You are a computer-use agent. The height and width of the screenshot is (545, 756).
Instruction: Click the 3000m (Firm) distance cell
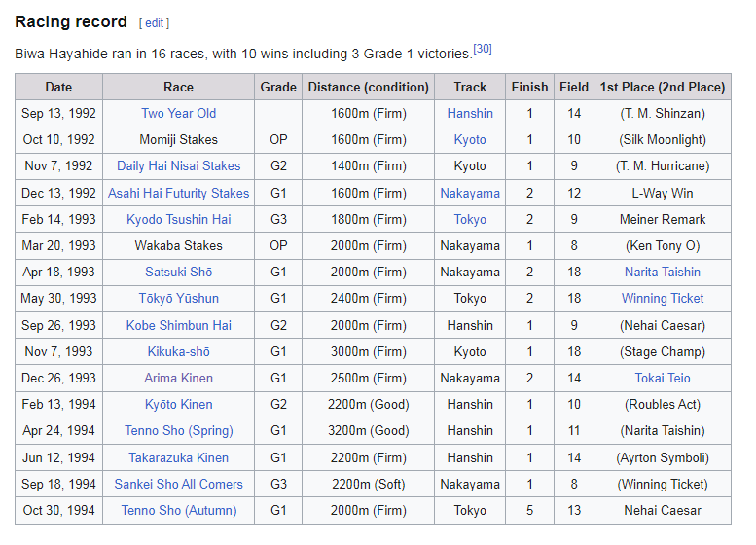(369, 351)
